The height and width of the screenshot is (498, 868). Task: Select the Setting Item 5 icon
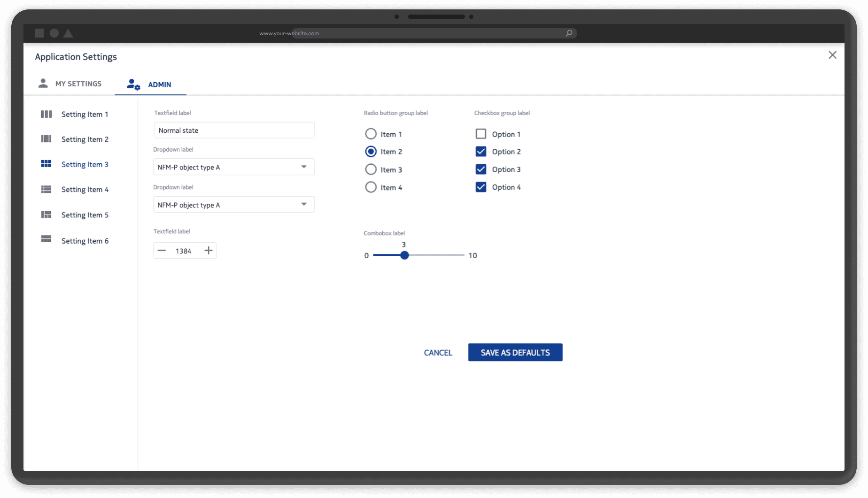tap(46, 215)
